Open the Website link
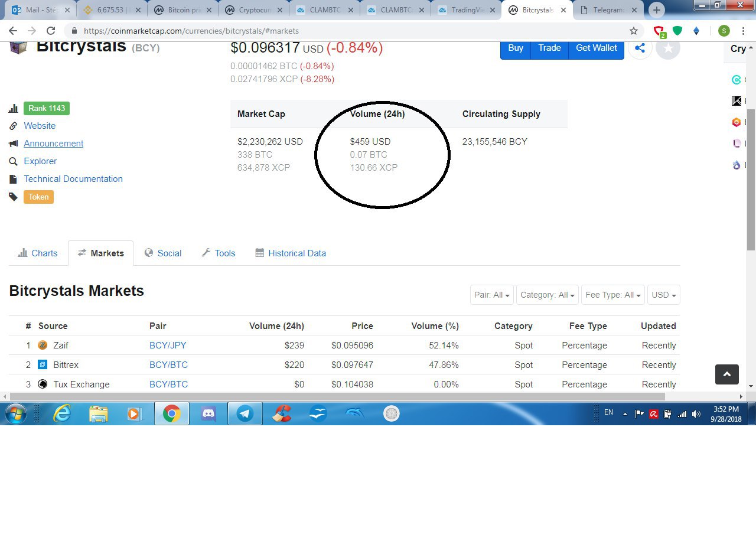 [x=40, y=126]
